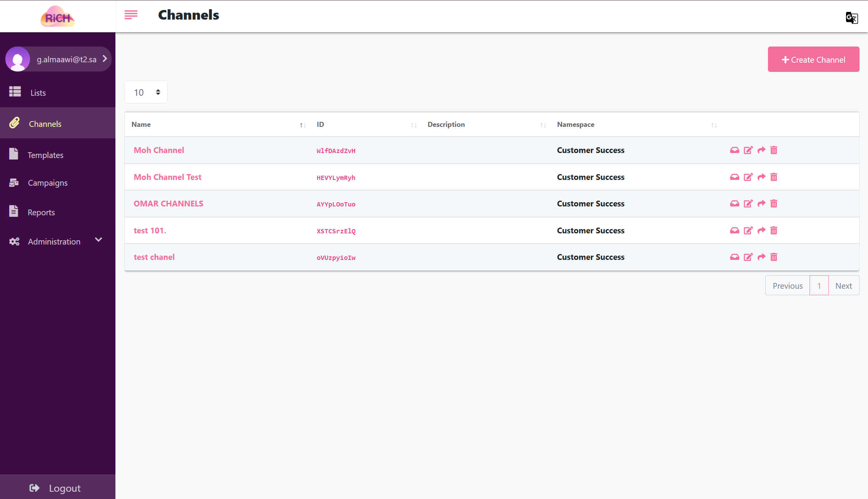This screenshot has width=868, height=499.
Task: Delete Moh Channel Test with trash icon
Action: coord(774,177)
